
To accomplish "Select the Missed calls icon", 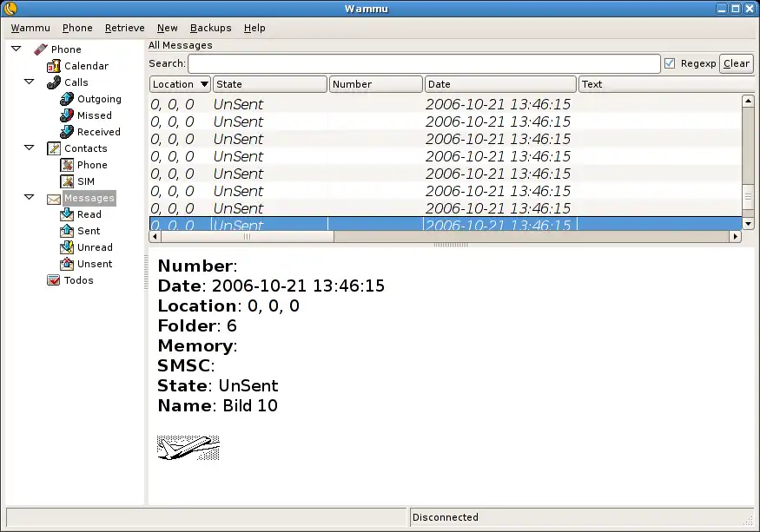I will (x=66, y=115).
